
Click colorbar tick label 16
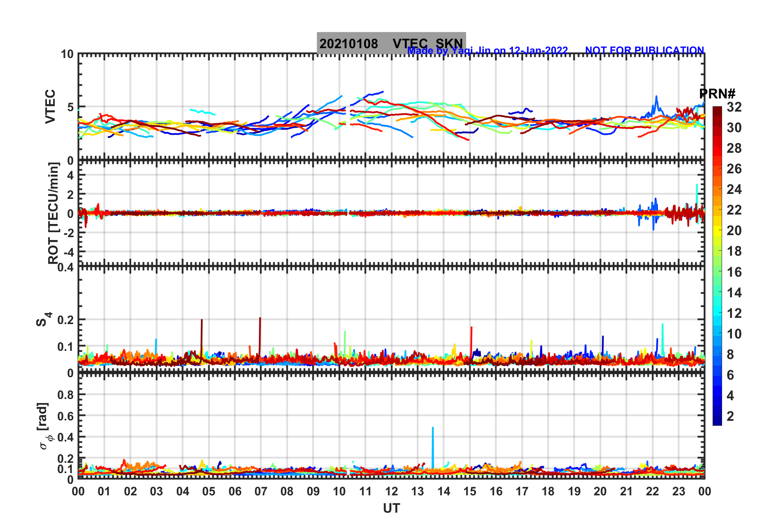click(x=734, y=272)
